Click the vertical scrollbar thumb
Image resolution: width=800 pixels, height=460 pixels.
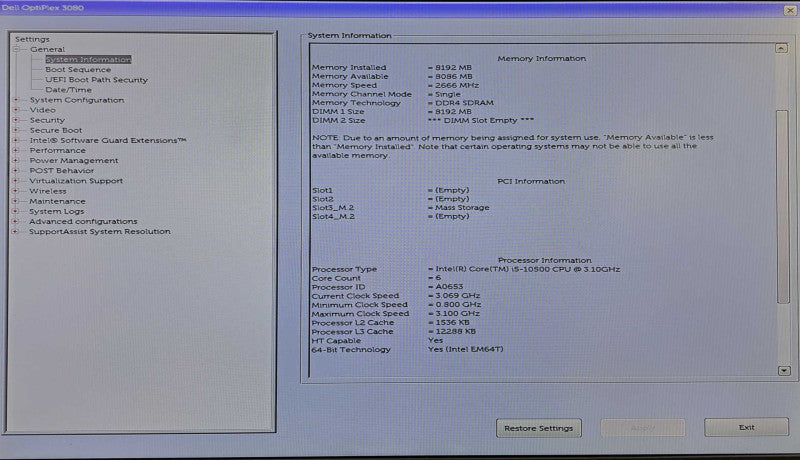783,207
